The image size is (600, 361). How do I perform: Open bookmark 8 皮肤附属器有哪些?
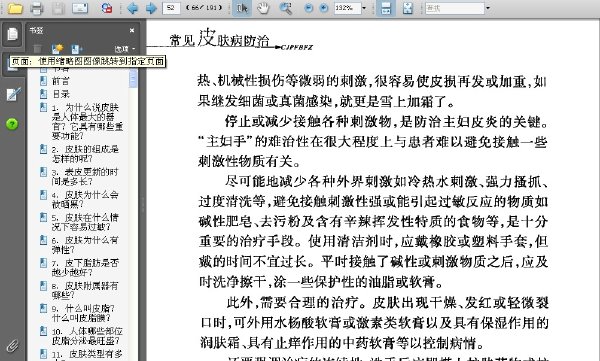[x=85, y=291]
